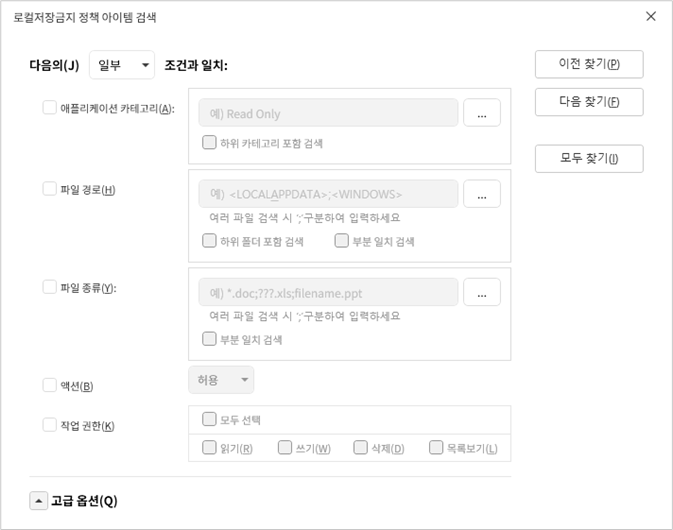This screenshot has width=673, height=530.
Task: Click the 모두 찾기 button
Action: point(589,159)
